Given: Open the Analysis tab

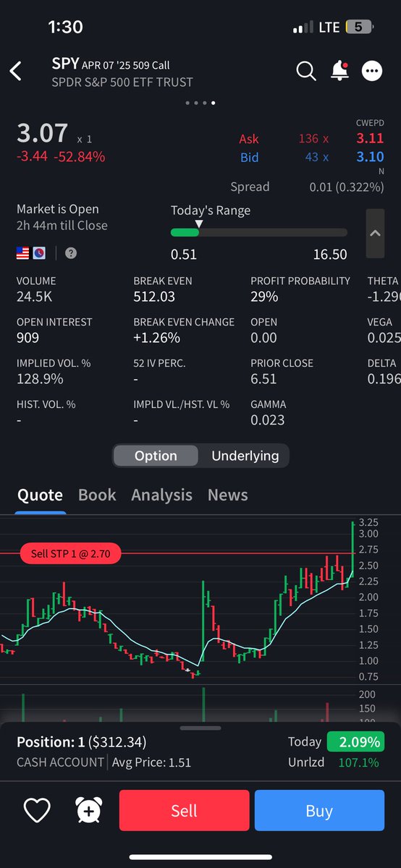Looking at the screenshot, I should pyautogui.click(x=161, y=495).
